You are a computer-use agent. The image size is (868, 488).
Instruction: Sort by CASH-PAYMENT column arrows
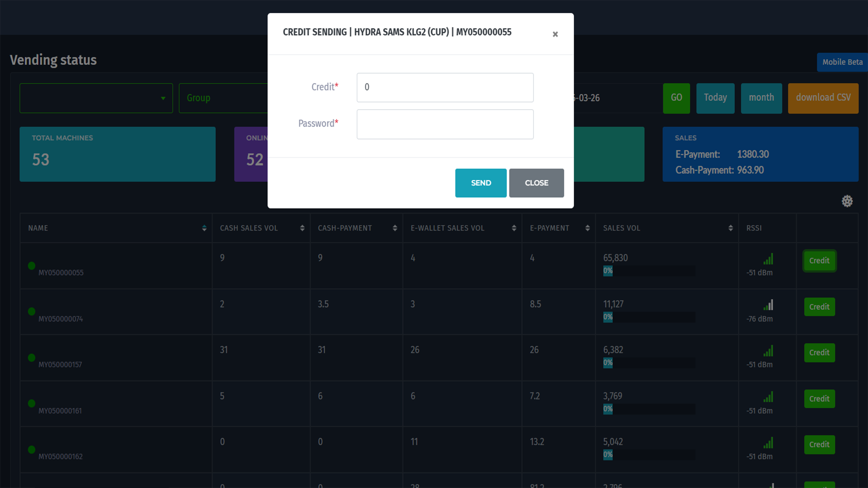[x=395, y=228]
